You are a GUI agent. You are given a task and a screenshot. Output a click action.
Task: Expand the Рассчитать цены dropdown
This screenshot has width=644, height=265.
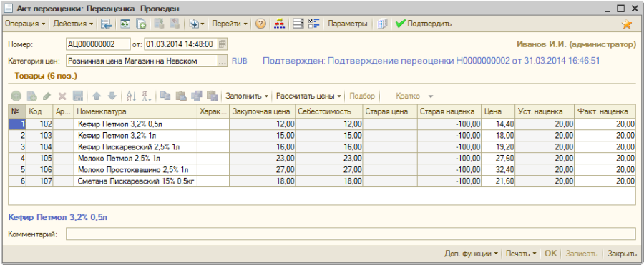309,96
